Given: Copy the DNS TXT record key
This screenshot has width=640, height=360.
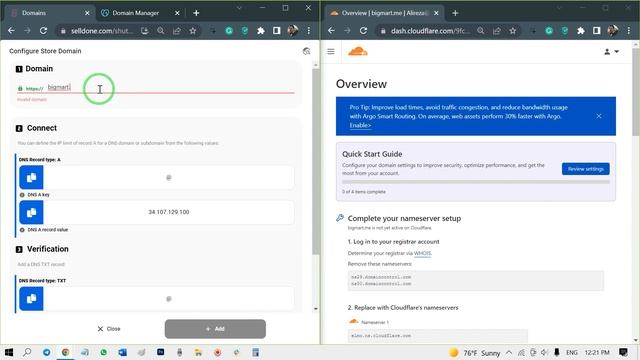Looking at the screenshot, I should [x=31, y=299].
